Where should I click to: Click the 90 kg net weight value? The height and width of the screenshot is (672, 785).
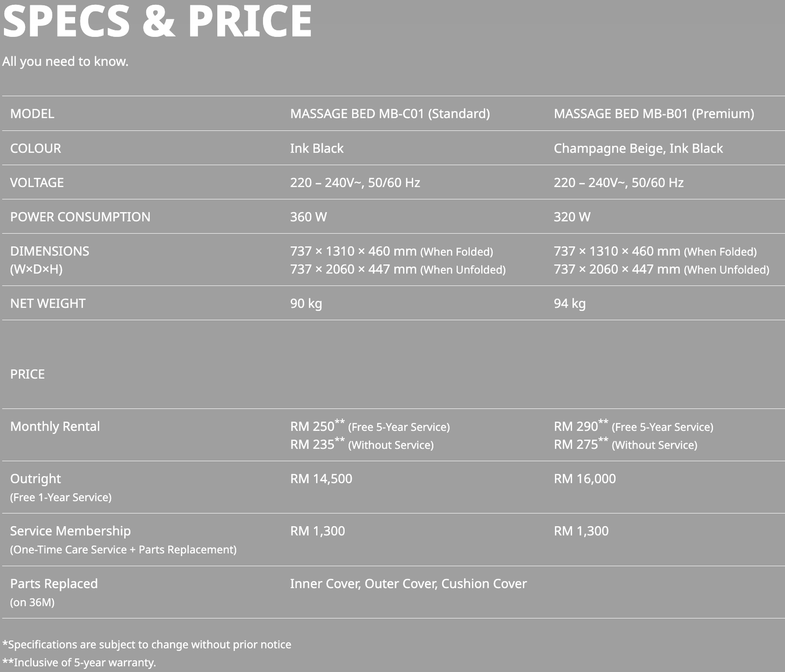coord(306,303)
